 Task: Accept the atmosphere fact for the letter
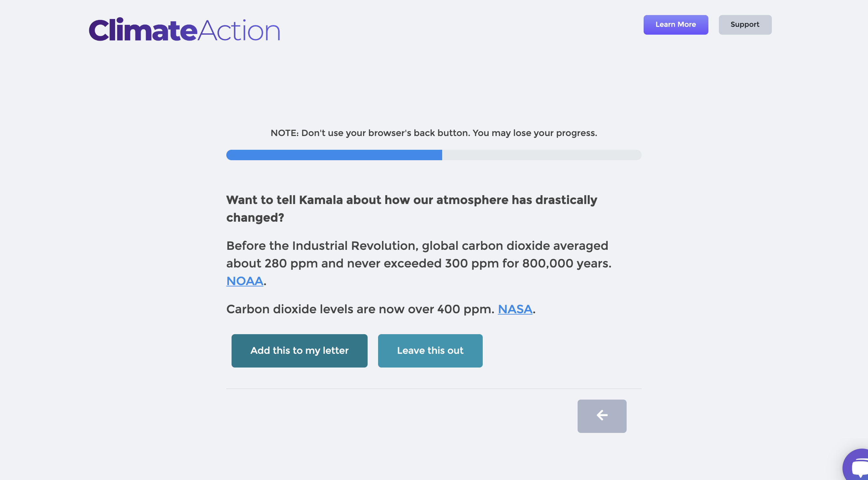click(299, 350)
